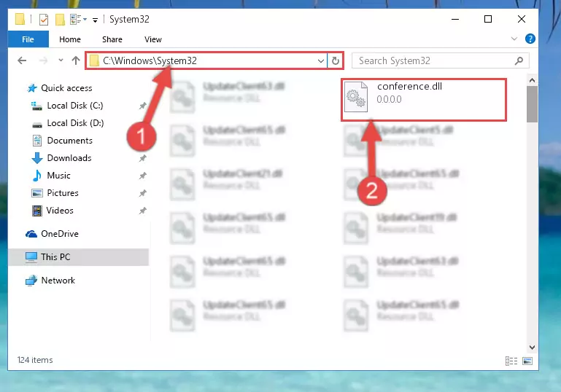Open Documents in the sidebar
Viewport: 561px width, 392px height.
point(70,141)
